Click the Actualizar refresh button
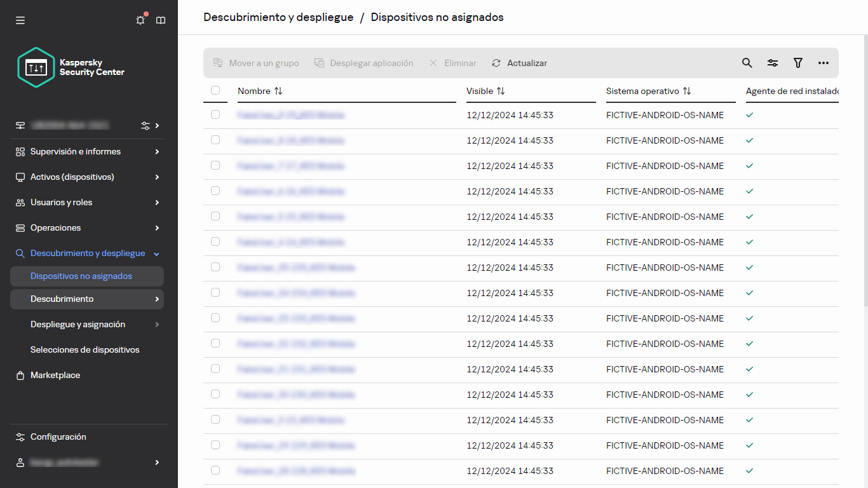 point(519,63)
